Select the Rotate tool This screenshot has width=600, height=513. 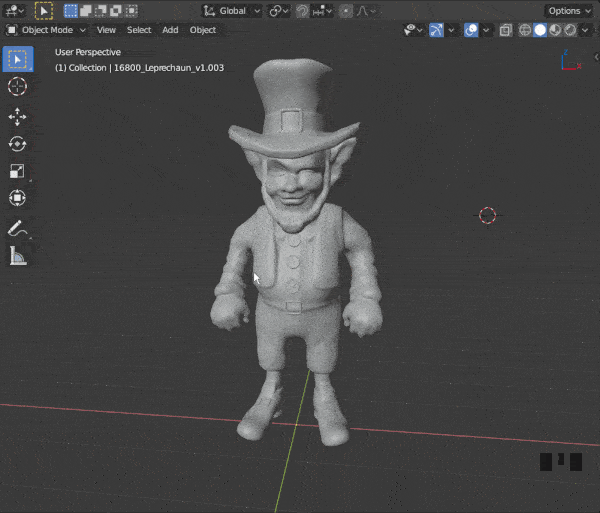(17, 144)
